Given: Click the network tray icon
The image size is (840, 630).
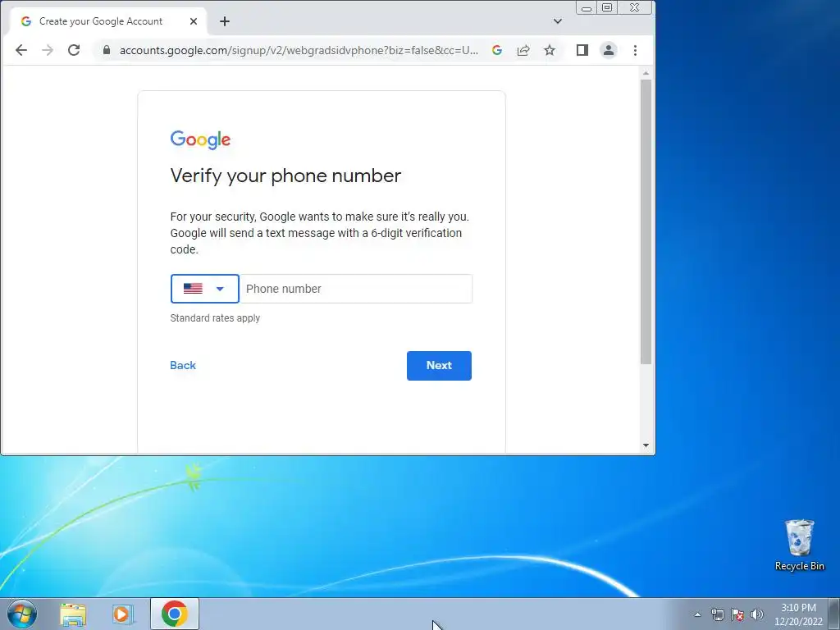Looking at the screenshot, I should 717,614.
